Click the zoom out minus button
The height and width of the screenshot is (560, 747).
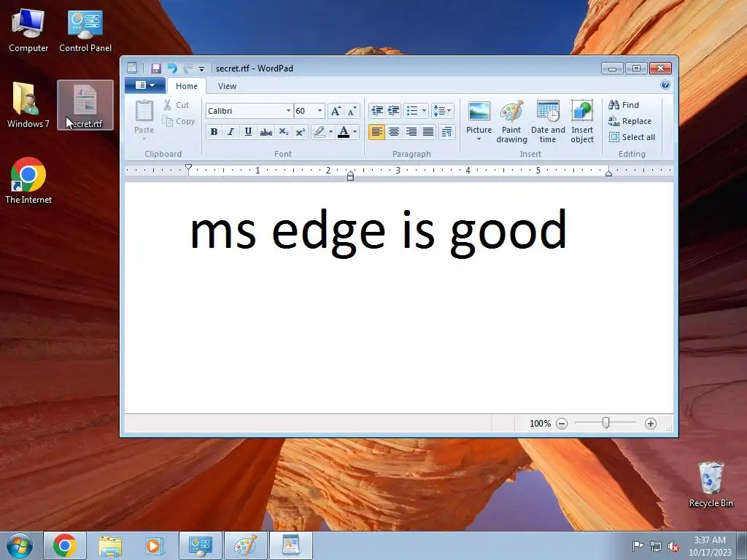562,424
